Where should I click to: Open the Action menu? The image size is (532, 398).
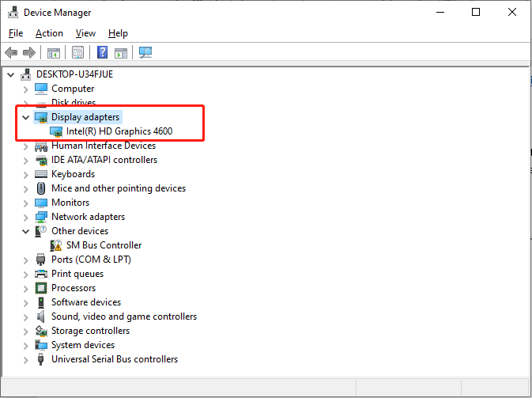click(x=49, y=33)
